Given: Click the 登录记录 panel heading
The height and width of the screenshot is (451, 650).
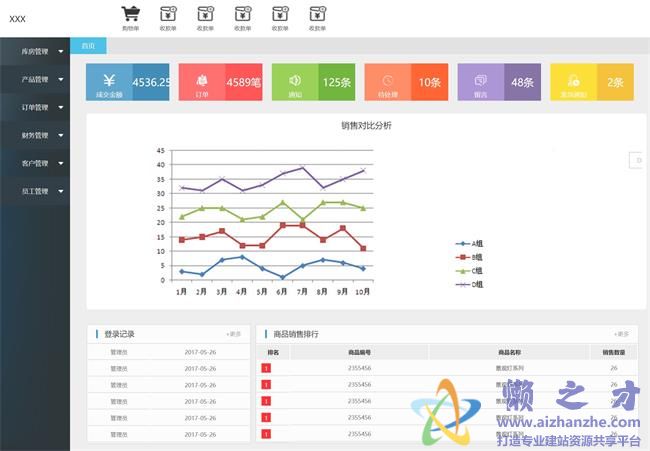Looking at the screenshot, I should (119, 334).
